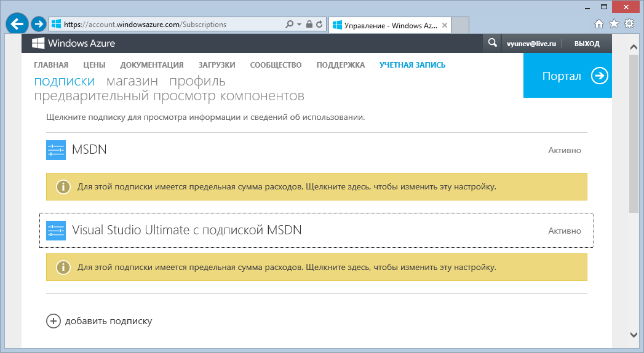Go forward with the browser forward arrow
Image resolution: width=644 pixels, height=353 pixels.
tap(39, 24)
